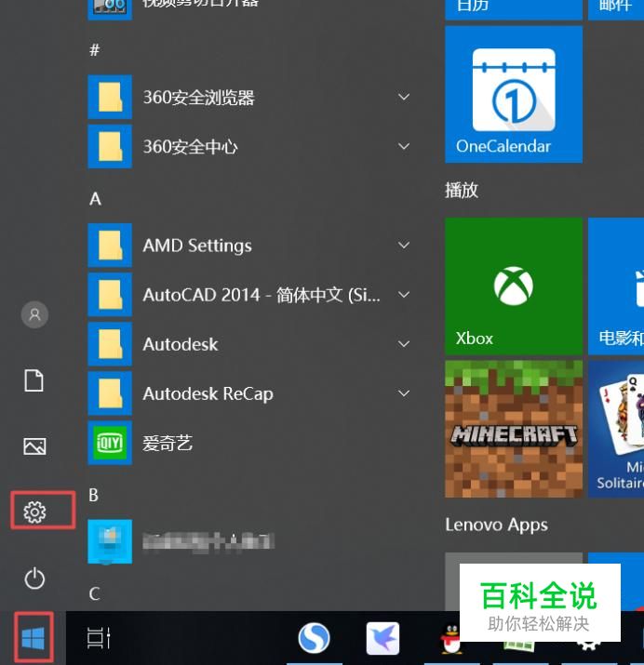
Task: Open the 电影和电视 tile
Action: pos(616,286)
